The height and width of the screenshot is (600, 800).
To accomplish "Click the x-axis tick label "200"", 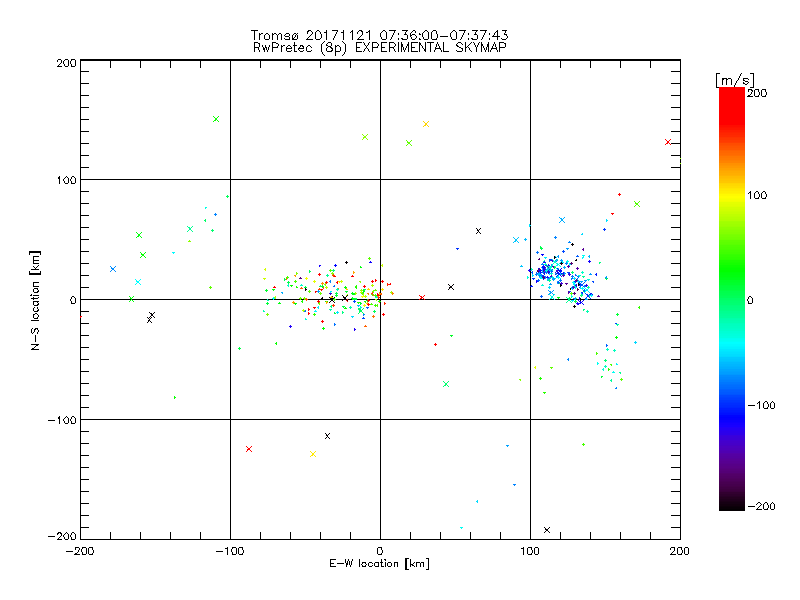I will (680, 551).
